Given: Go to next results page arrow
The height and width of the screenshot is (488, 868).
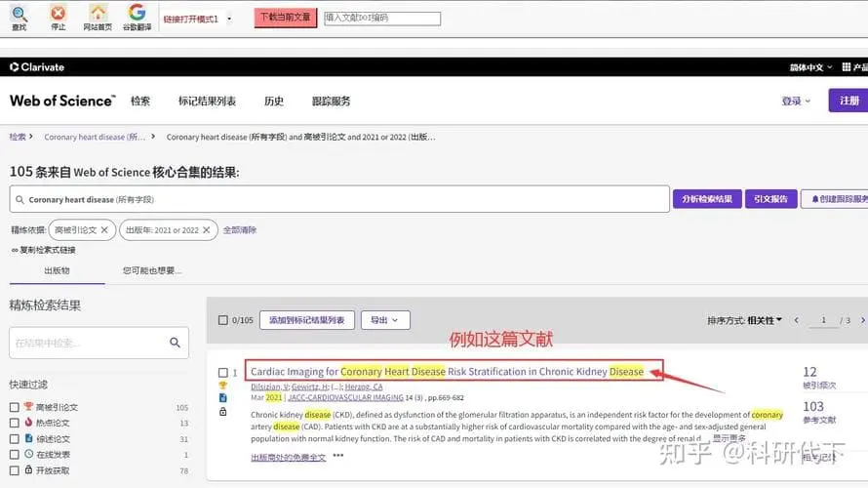Looking at the screenshot, I should click(x=862, y=320).
